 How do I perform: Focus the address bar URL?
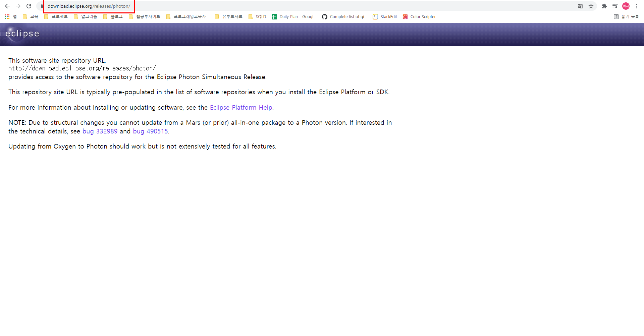click(89, 6)
